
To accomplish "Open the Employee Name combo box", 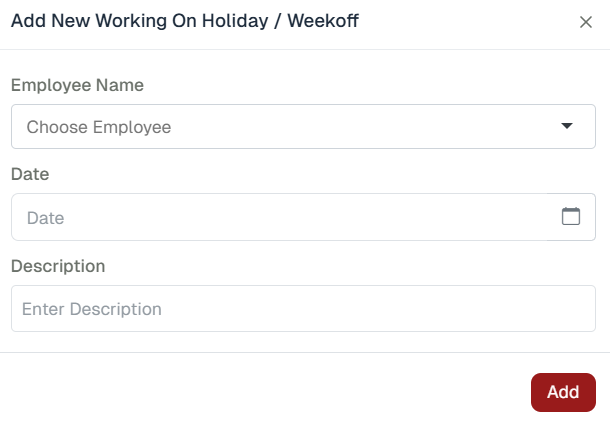I will [x=303, y=127].
